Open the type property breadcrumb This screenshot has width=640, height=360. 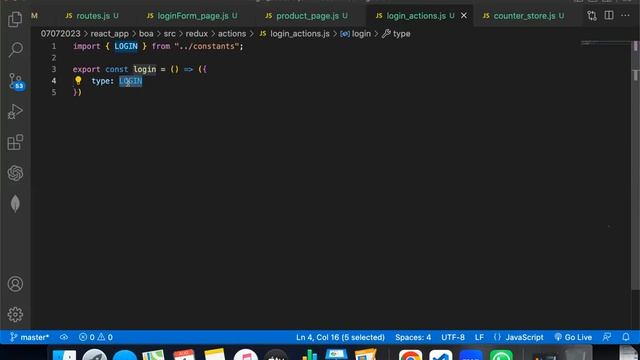[396, 33]
